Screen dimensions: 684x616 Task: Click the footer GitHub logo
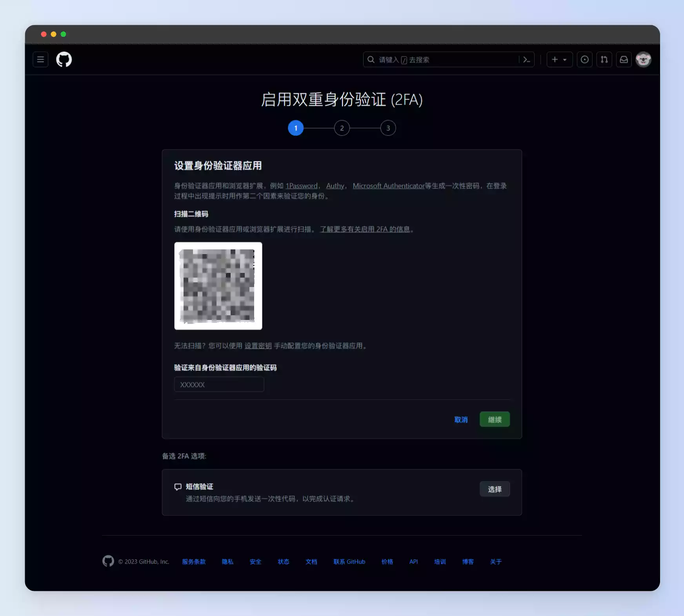click(x=108, y=561)
